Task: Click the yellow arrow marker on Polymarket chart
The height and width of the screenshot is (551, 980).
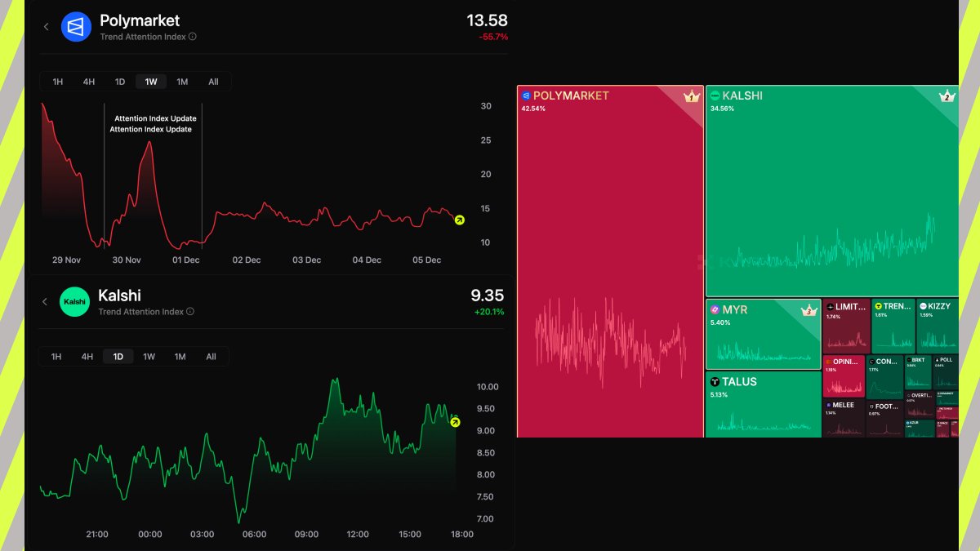Action: (x=459, y=220)
